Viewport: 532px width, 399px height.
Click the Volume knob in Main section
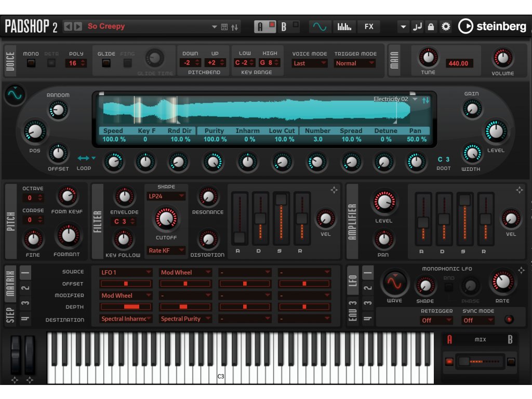(x=502, y=58)
